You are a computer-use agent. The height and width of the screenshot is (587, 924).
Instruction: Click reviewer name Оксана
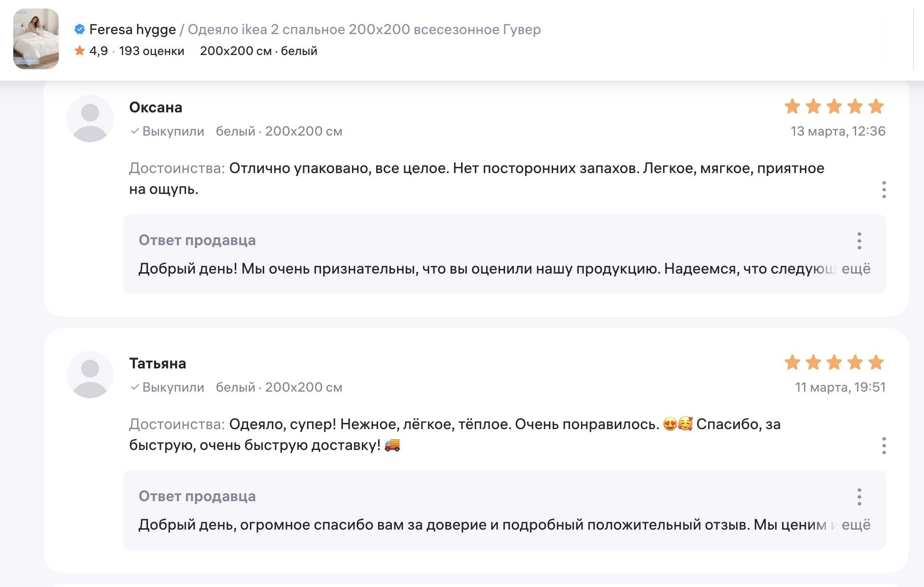coord(156,108)
